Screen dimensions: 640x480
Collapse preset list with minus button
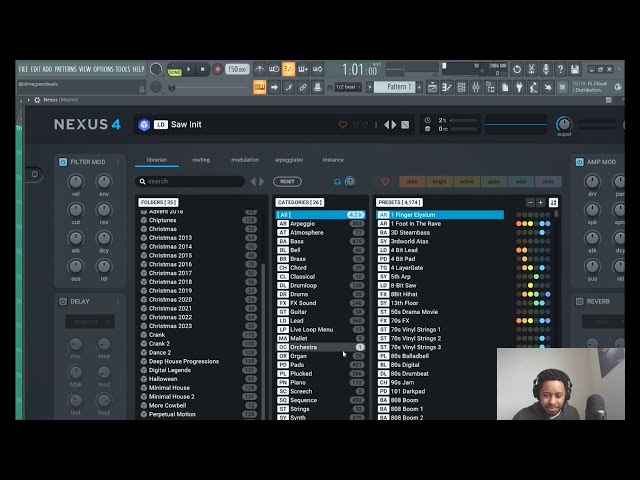click(x=530, y=202)
